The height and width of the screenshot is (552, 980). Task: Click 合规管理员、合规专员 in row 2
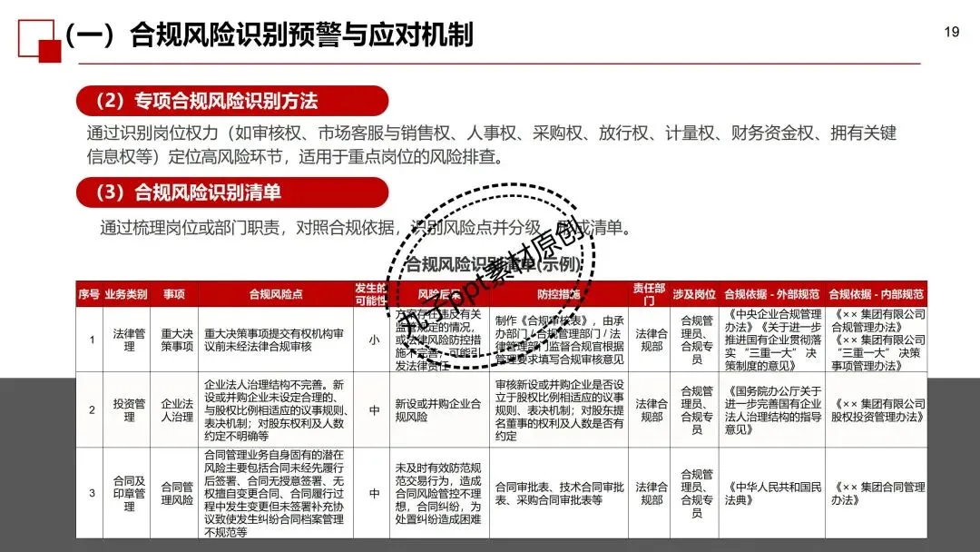[696, 409]
